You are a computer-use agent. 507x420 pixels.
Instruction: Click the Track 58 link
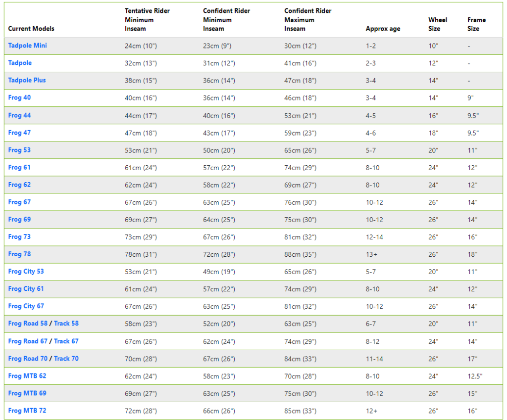click(66, 323)
